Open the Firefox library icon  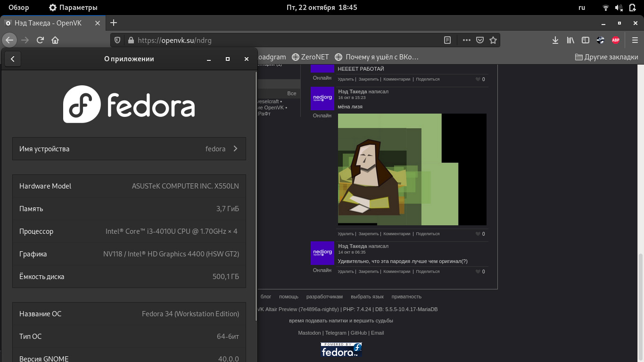tap(570, 40)
